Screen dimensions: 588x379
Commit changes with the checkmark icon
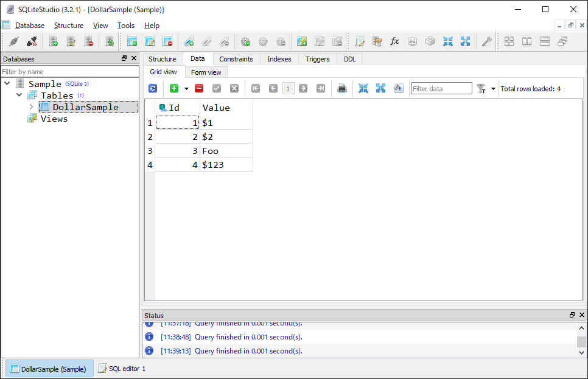(x=217, y=88)
